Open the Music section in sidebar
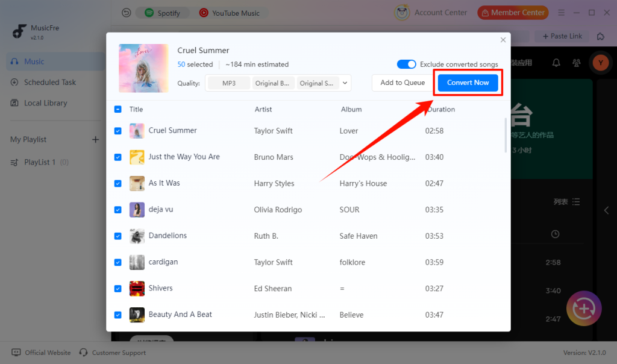617x364 pixels. [55, 61]
